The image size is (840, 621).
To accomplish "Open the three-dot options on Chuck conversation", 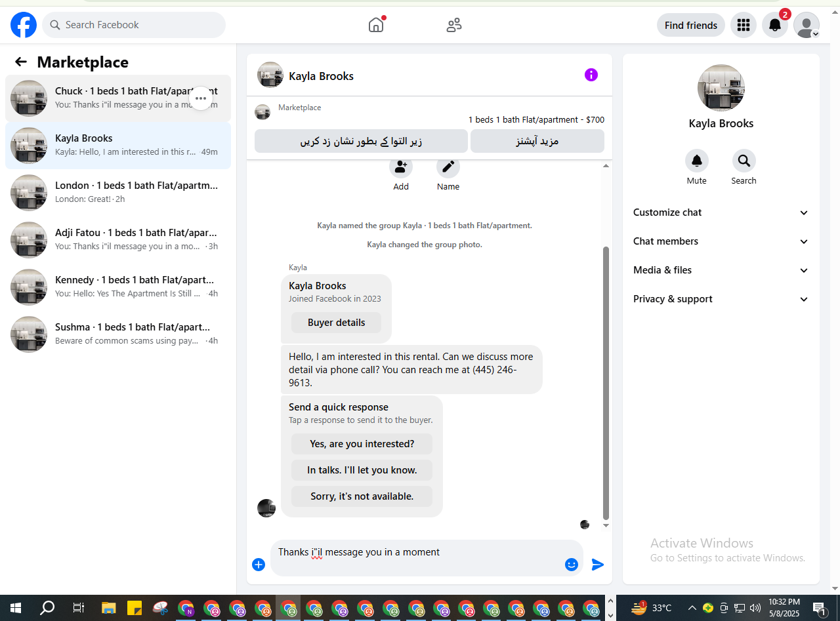I will point(201,98).
